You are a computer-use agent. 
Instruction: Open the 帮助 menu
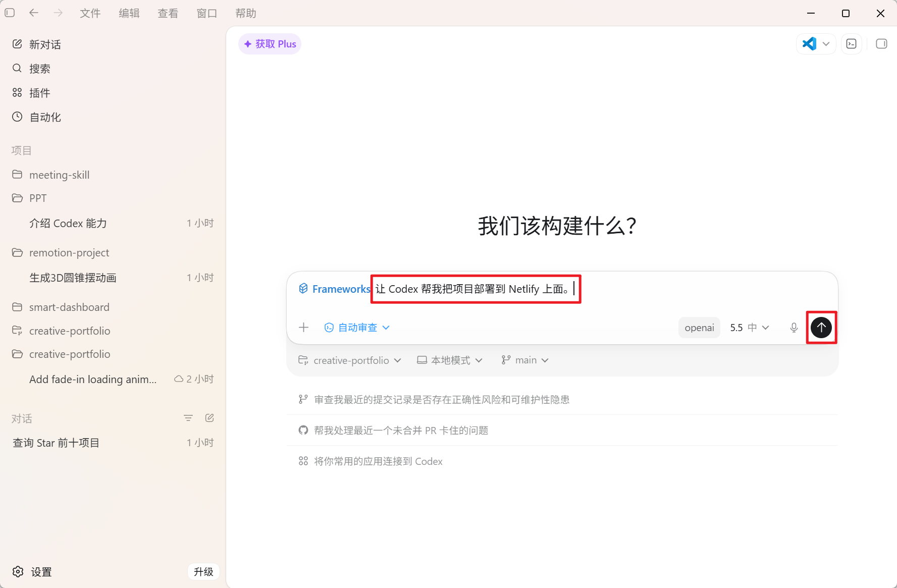246,13
